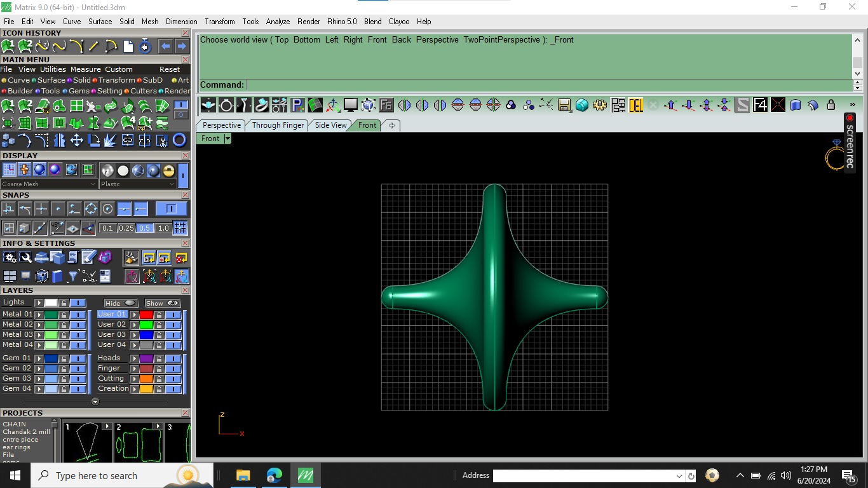
Task: Expand the User 03 layer arrow
Action: click(x=134, y=335)
